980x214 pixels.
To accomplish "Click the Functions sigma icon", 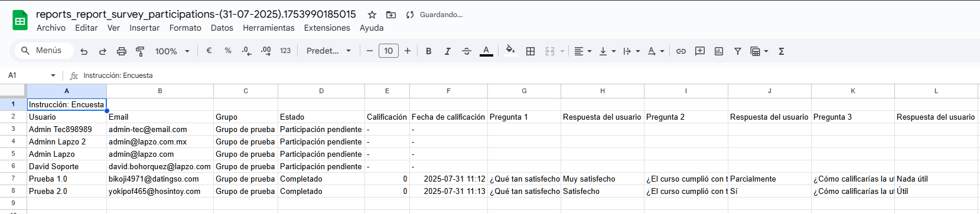I will pyautogui.click(x=781, y=51).
